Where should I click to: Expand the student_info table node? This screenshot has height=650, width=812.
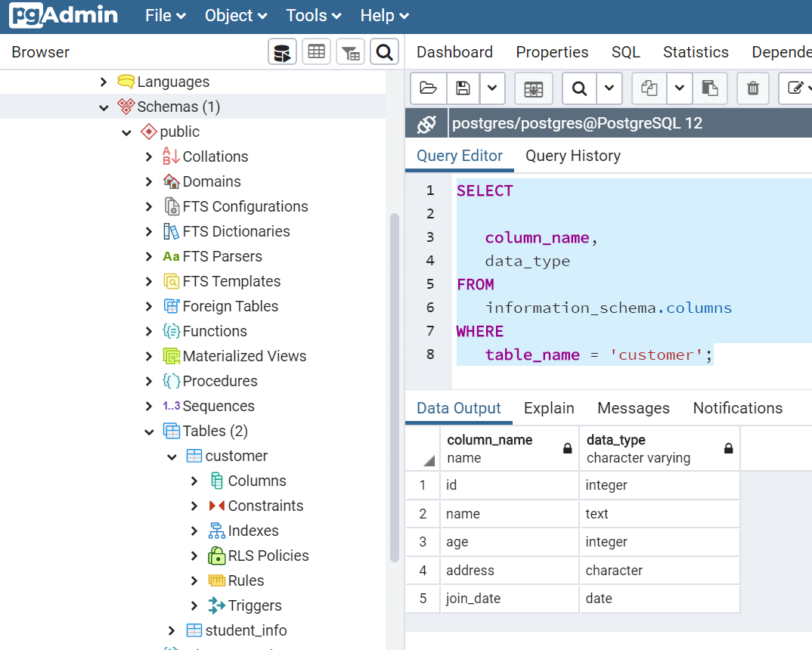coord(172,631)
